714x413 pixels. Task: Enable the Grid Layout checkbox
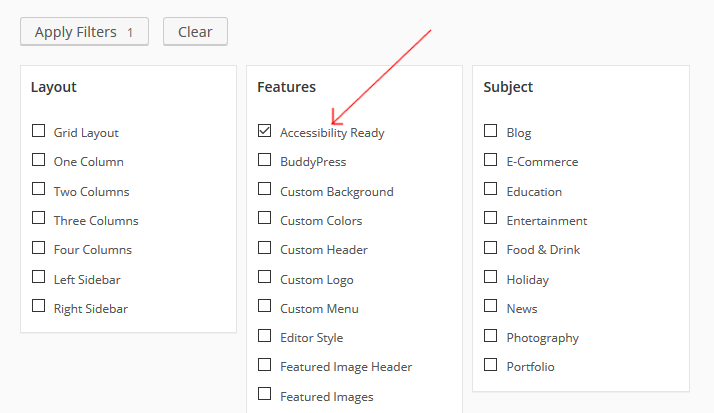point(39,131)
